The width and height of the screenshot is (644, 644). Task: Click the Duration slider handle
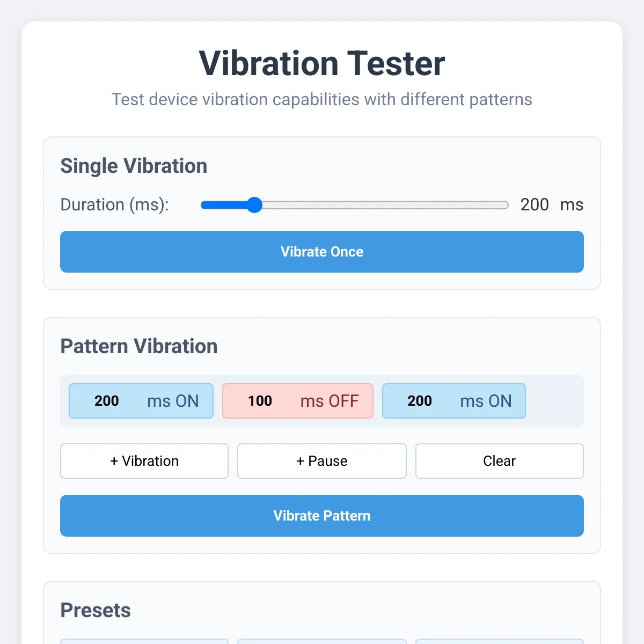click(x=254, y=205)
